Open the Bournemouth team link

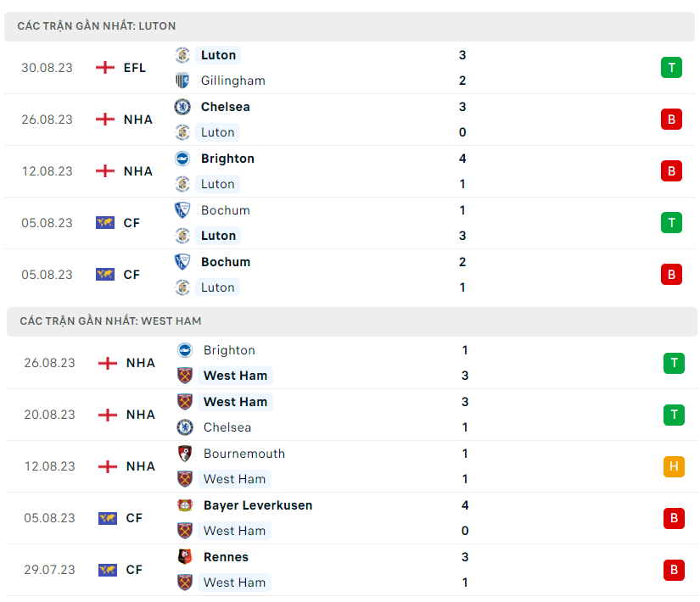244,454
